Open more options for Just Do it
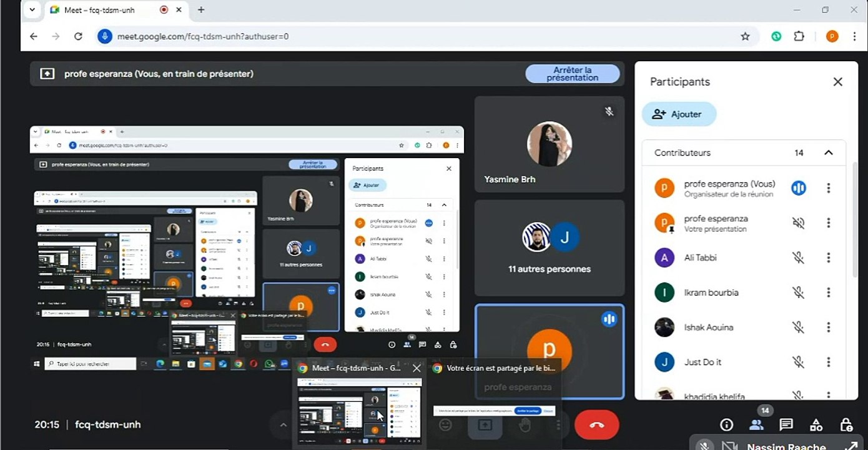868x450 pixels. (829, 362)
